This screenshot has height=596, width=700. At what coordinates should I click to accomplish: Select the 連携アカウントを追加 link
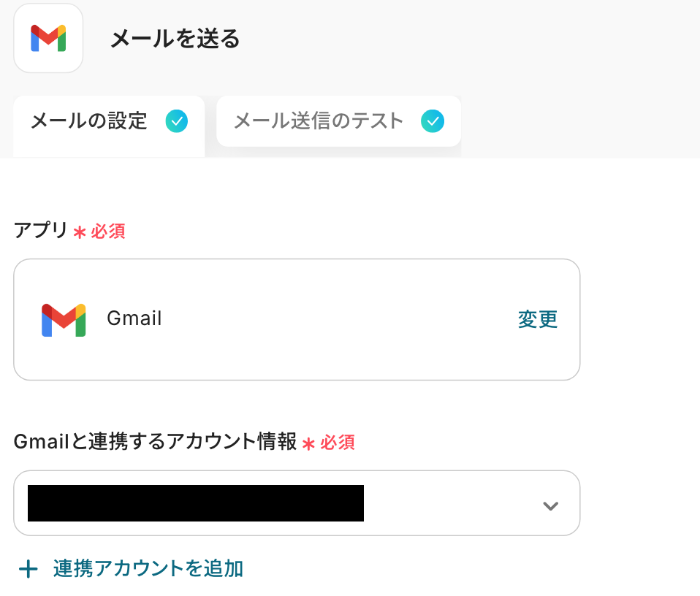pyautogui.click(x=148, y=569)
